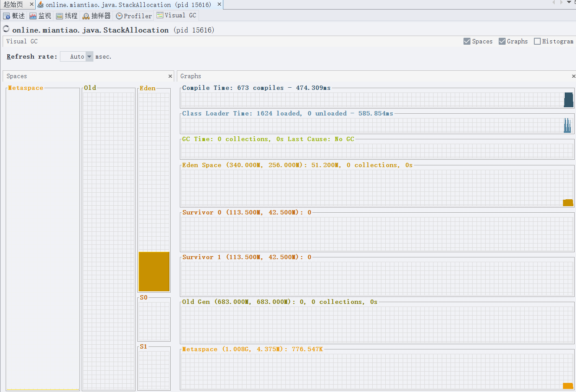The width and height of the screenshot is (576, 392).
Task: Click the Java application icon on StackAllocation tab
Action: [40, 4]
